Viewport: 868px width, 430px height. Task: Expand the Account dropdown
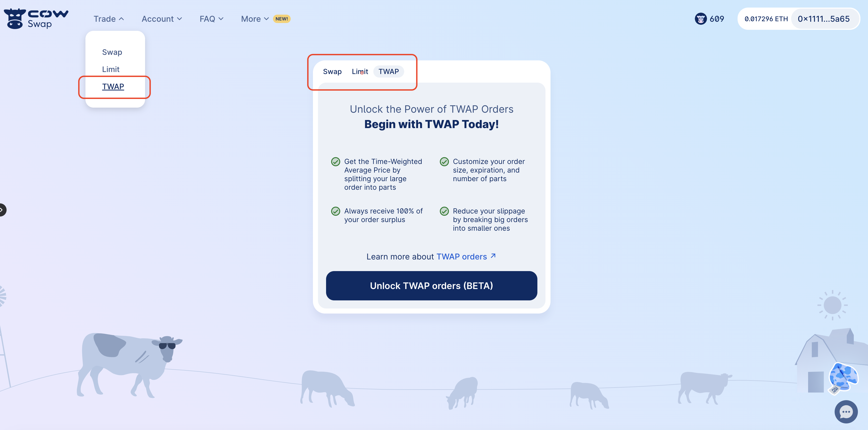click(162, 19)
